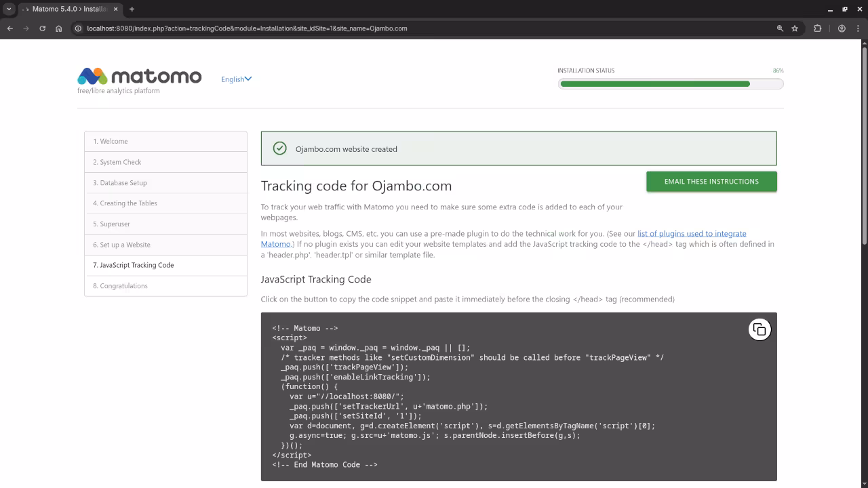The image size is (868, 488).
Task: Open a new browser tab
Action: point(132,9)
